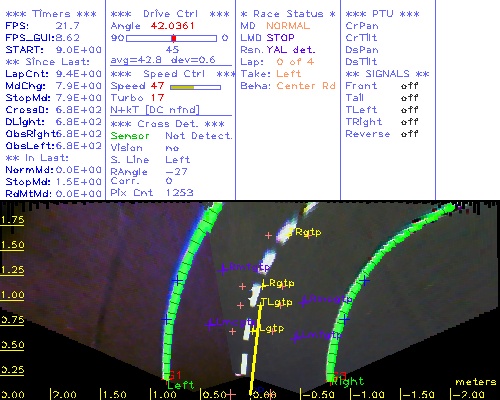Toggle the Front signal off indicator

(409, 86)
